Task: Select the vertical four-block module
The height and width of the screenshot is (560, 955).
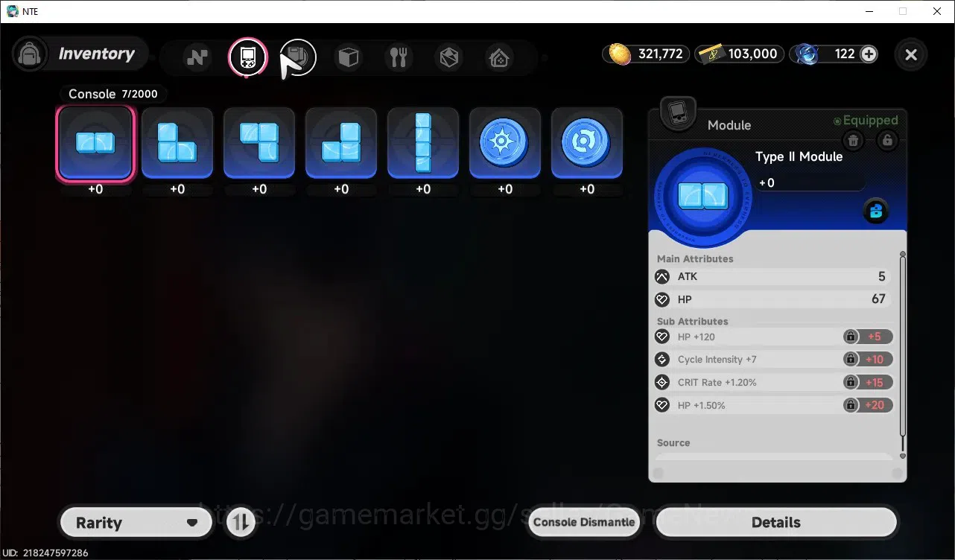Action: point(423,143)
